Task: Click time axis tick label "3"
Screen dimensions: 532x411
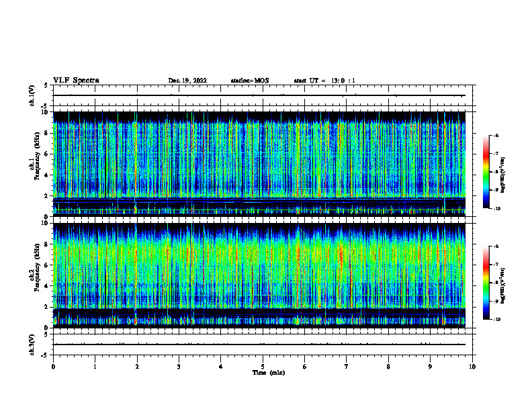Action: coord(179,367)
